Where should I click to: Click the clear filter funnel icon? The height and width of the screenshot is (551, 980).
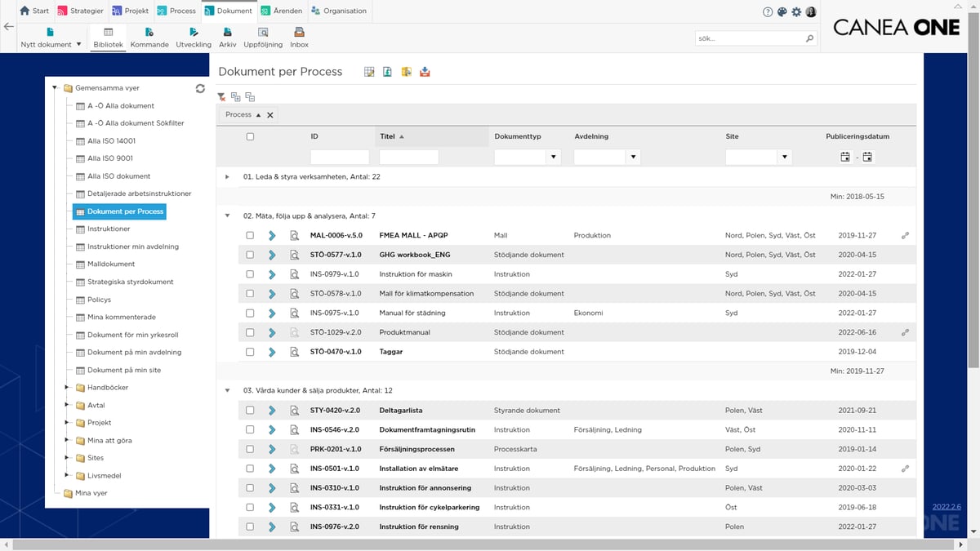click(221, 96)
